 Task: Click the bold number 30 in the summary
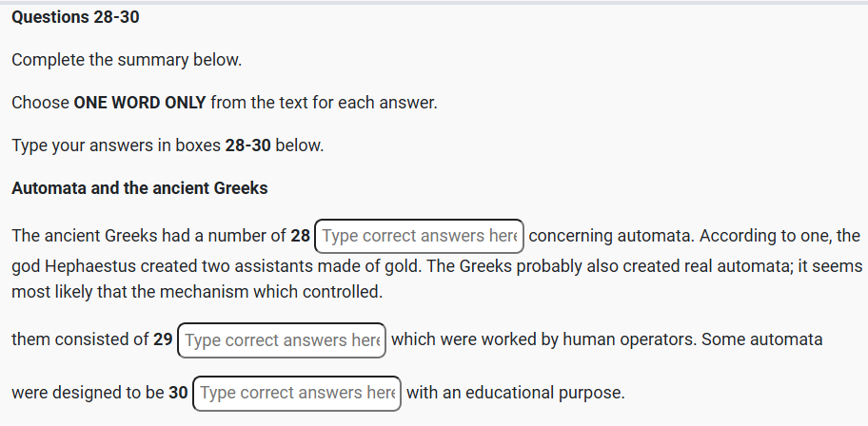pyautogui.click(x=178, y=393)
